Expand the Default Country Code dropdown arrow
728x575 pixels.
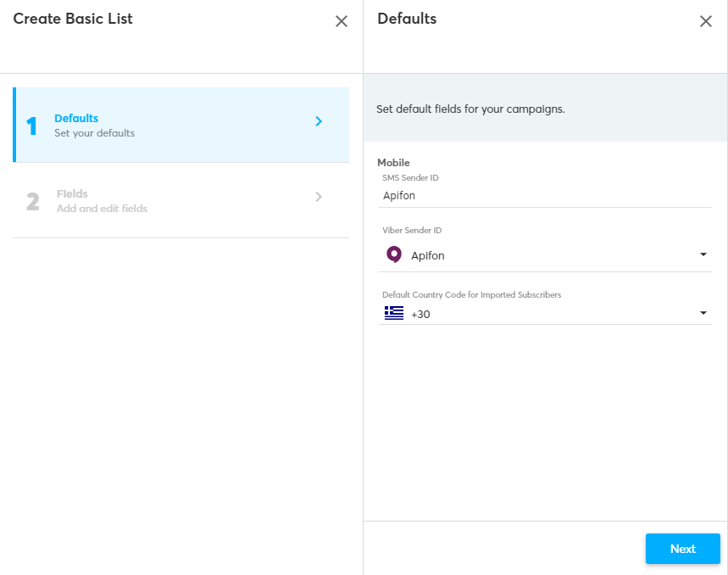pos(703,314)
